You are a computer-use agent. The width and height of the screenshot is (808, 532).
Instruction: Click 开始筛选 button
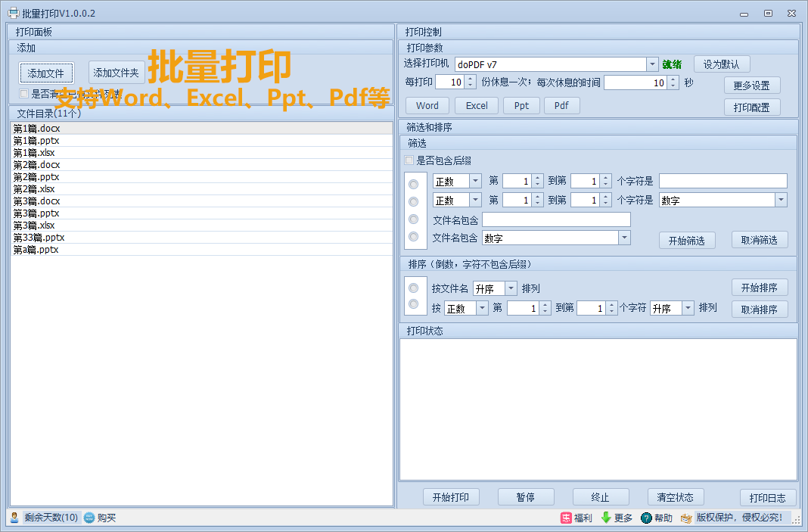point(687,240)
